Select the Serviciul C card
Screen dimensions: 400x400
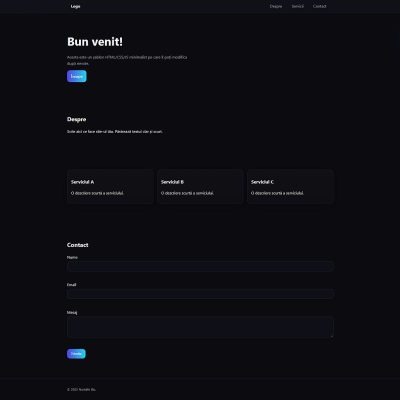point(290,187)
